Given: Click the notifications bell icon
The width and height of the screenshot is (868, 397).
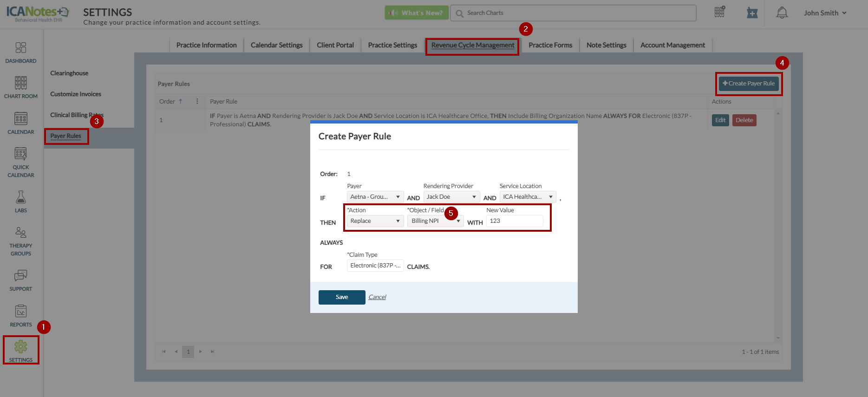Looking at the screenshot, I should (782, 13).
